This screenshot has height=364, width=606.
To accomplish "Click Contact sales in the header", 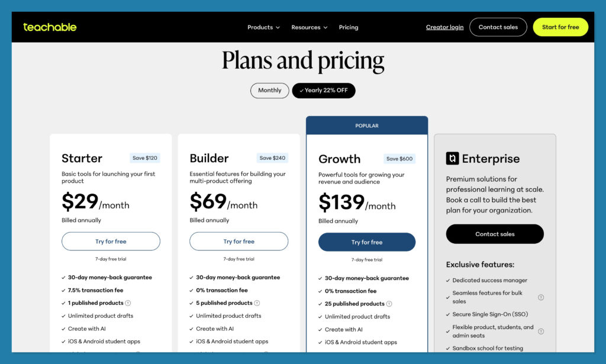I will coord(498,27).
